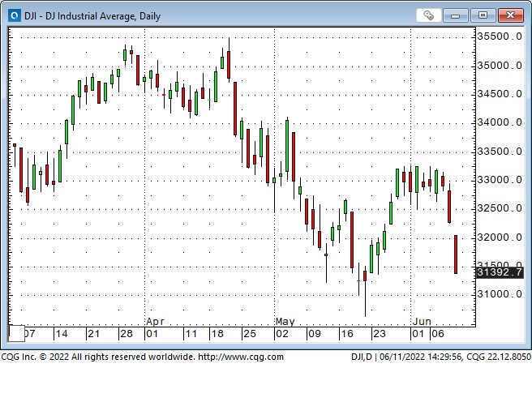This screenshot has width=532, height=402.
Task: Click the current price label 31392.7
Action: (500, 272)
